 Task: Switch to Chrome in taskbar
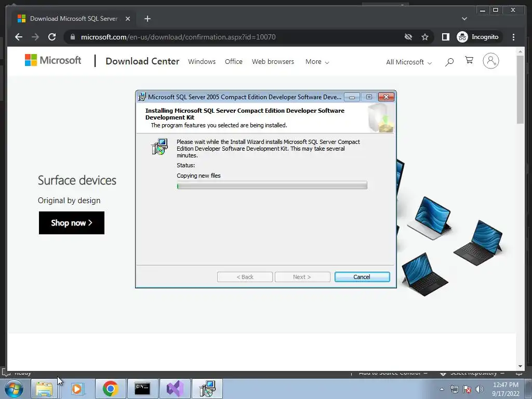tap(110, 389)
